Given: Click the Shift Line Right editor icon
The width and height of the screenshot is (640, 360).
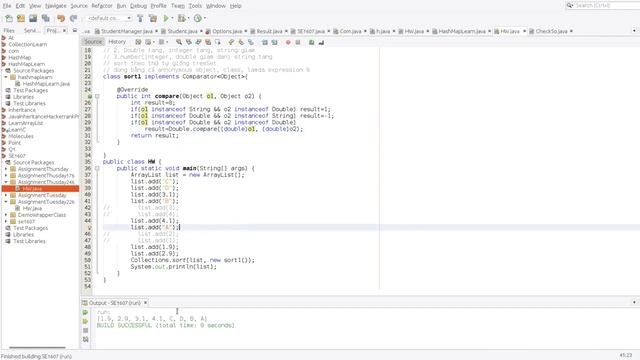Looking at the screenshot, I should pos(274,42).
